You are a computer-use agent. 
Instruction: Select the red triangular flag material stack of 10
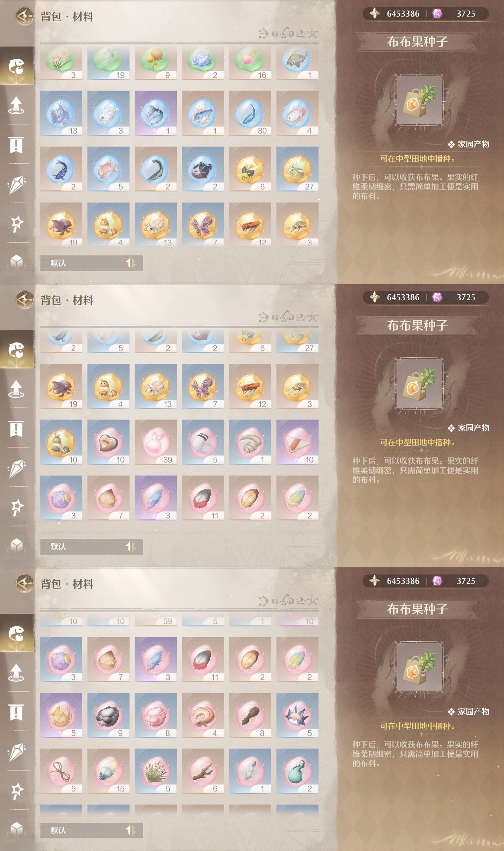click(x=297, y=442)
